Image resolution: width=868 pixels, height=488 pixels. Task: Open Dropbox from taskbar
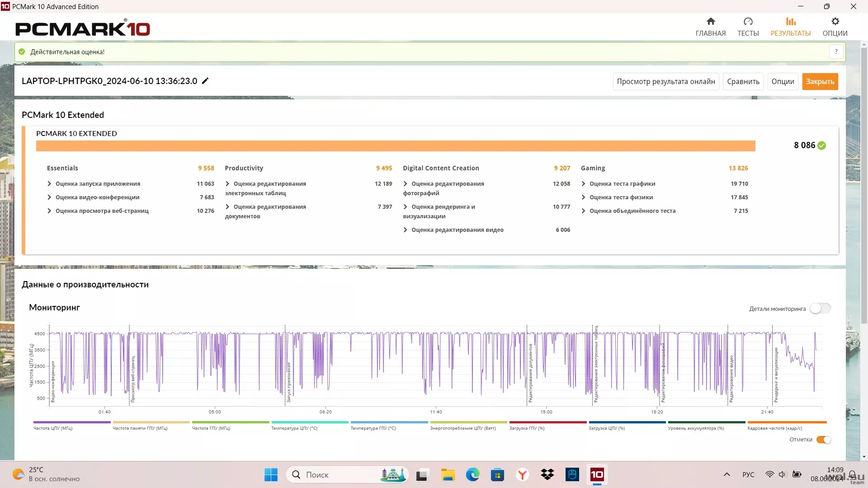click(547, 474)
